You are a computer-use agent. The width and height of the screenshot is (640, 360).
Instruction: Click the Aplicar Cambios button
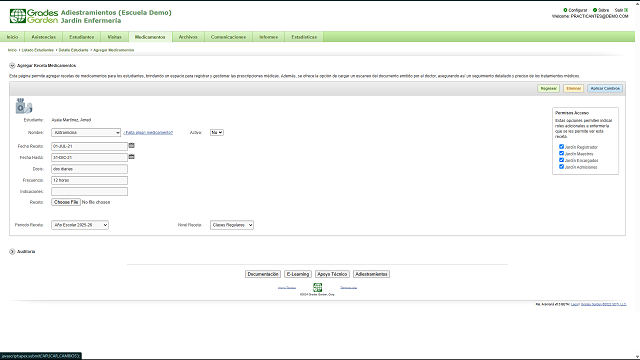coord(605,88)
